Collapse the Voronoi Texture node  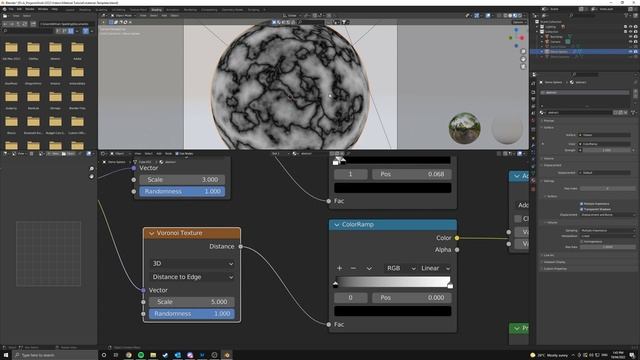coord(151,233)
